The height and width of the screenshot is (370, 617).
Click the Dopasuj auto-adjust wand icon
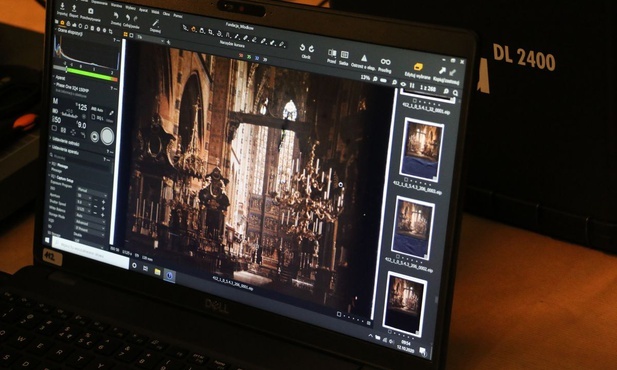point(155,23)
